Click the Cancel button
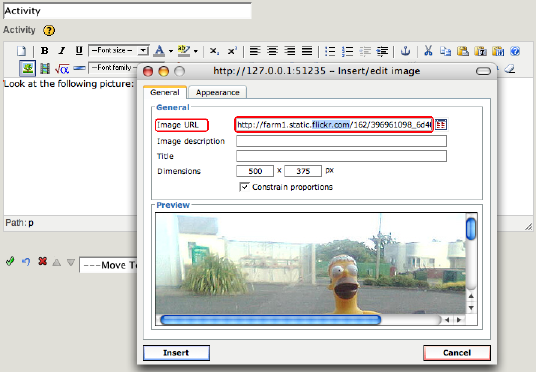The height and width of the screenshot is (372, 536). click(457, 353)
